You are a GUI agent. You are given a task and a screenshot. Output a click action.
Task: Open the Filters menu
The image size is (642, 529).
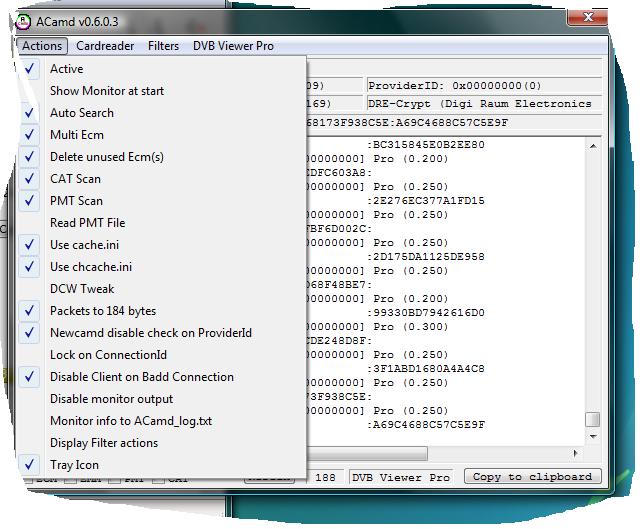[x=163, y=46]
